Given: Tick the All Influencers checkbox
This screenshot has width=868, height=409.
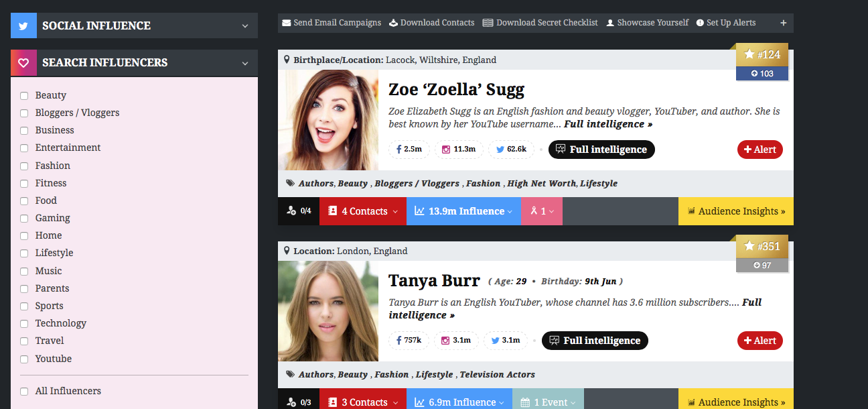Looking at the screenshot, I should click(x=24, y=392).
